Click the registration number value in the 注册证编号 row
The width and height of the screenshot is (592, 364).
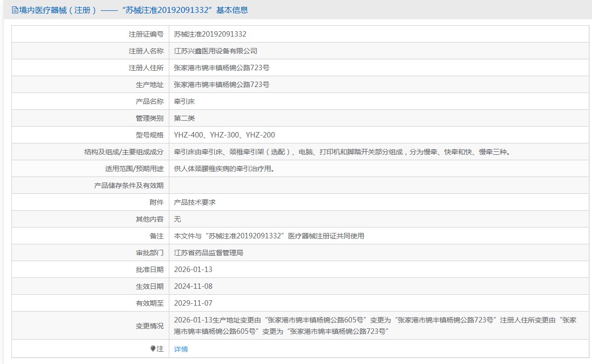pyautogui.click(x=210, y=34)
